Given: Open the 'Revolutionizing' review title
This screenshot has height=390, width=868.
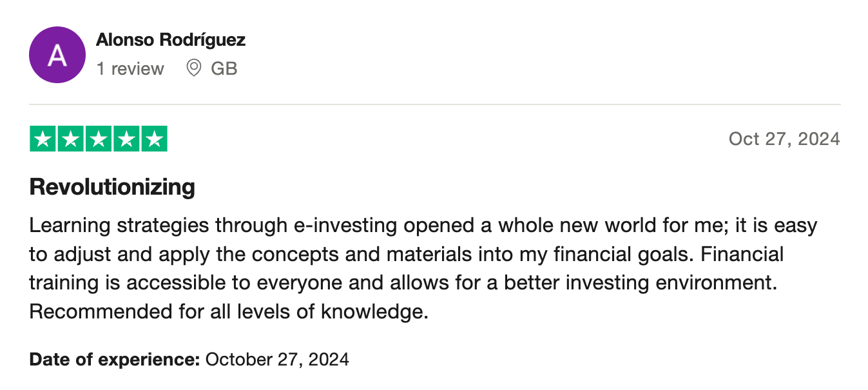Looking at the screenshot, I should (112, 188).
